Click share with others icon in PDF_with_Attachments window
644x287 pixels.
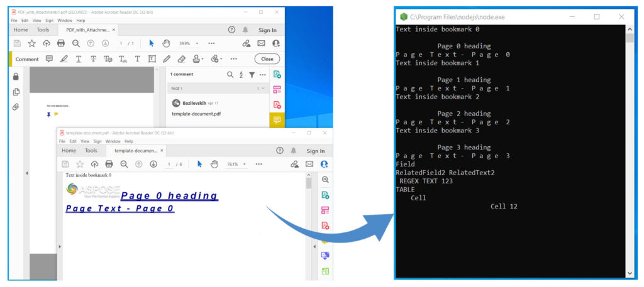click(x=276, y=43)
